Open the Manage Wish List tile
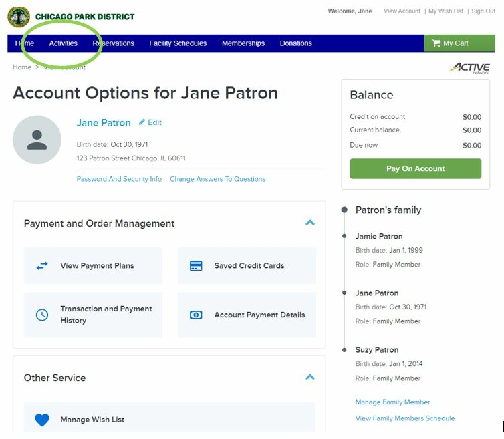 click(169, 417)
